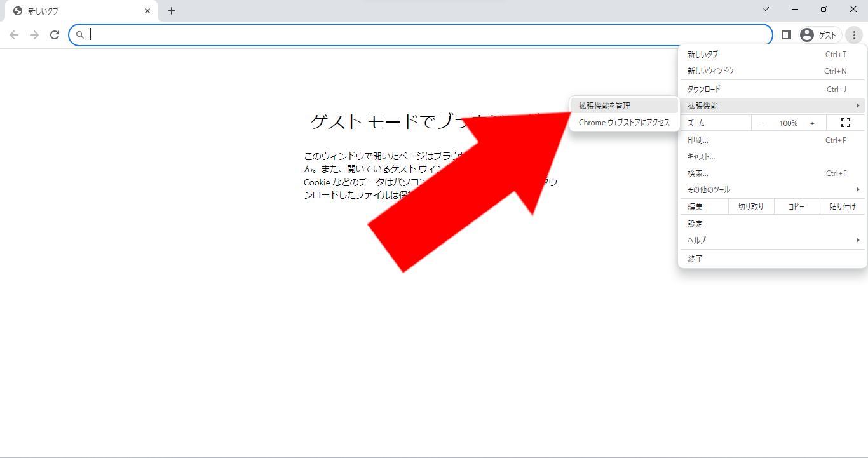Expand the その他のツール submenu
This screenshot has height=458, width=868.
pyautogui.click(x=772, y=189)
